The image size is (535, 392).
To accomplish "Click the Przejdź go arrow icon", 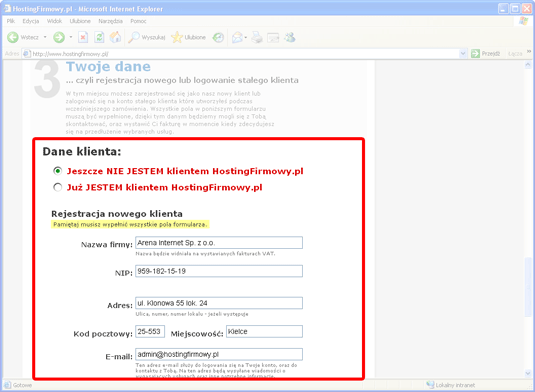I will [475, 54].
